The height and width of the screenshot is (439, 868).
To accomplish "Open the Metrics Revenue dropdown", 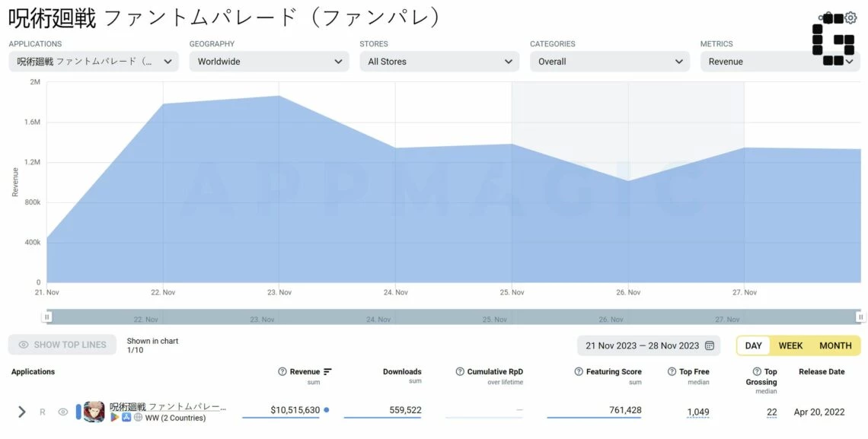I will (780, 62).
